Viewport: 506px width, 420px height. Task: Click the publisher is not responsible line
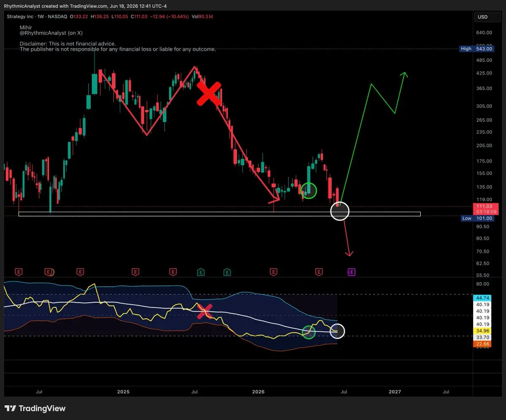[118, 49]
